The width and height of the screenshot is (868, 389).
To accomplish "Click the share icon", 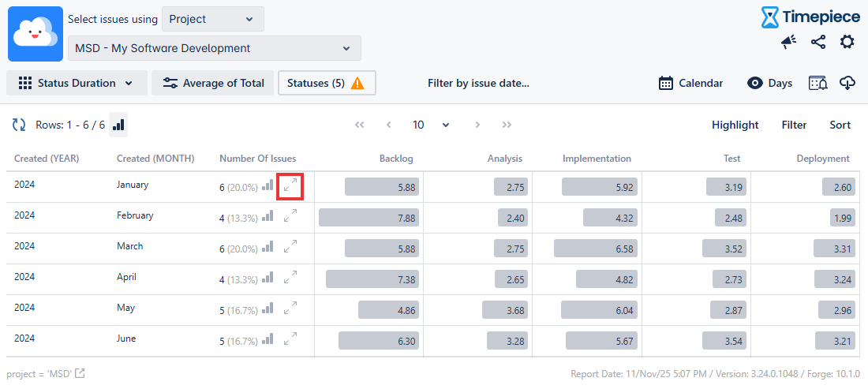I will [x=818, y=43].
